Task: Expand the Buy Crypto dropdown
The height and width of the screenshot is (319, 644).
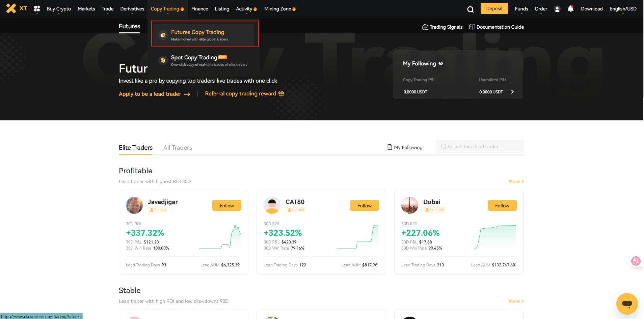Action: click(x=59, y=9)
